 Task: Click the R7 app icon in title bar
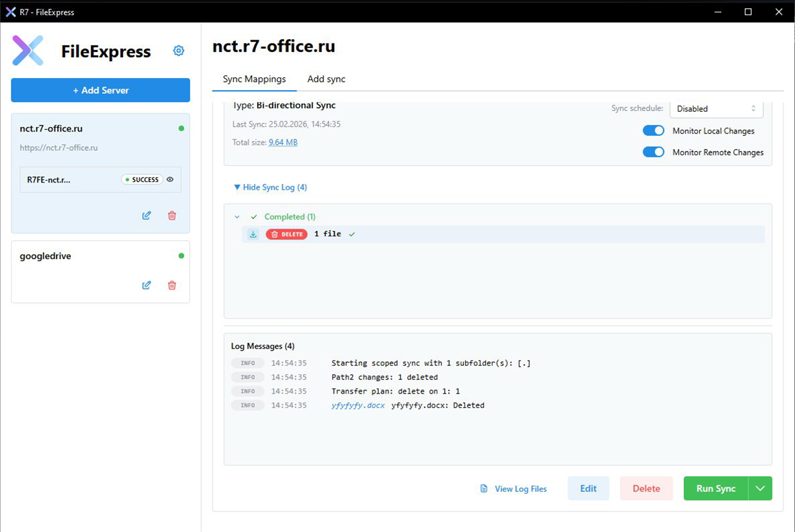click(x=11, y=12)
